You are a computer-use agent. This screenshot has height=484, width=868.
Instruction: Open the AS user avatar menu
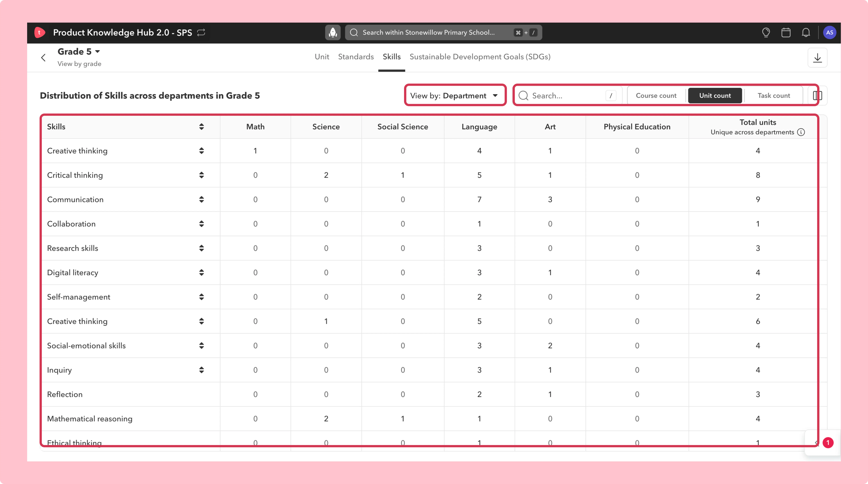point(829,32)
